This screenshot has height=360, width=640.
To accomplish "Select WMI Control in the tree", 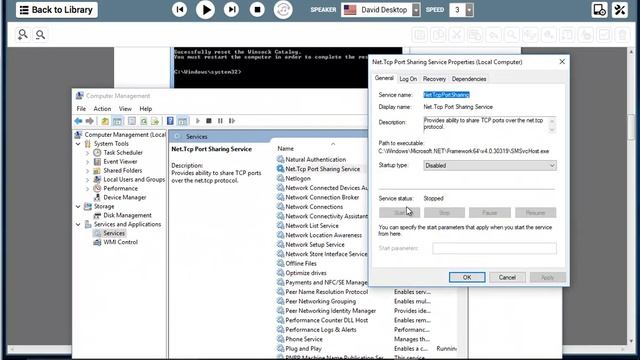I will 120,242.
